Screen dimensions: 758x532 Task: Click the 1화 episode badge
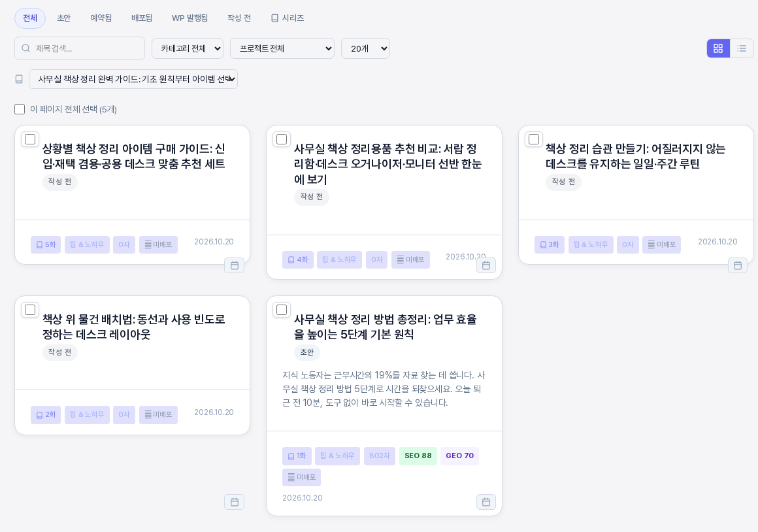(x=297, y=456)
